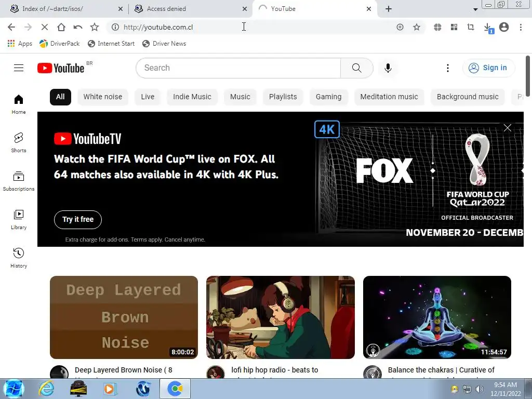This screenshot has width=532, height=399.
Task: Click the undo closed tab arrow icon
Action: click(x=78, y=27)
